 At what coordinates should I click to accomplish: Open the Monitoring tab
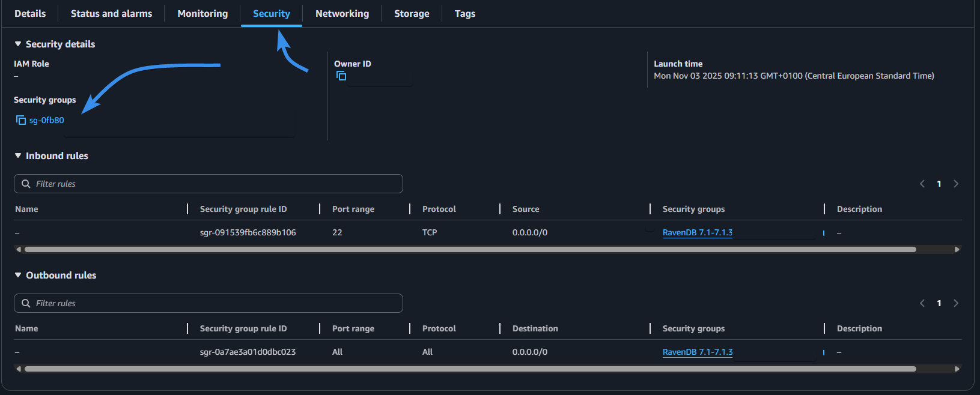[202, 13]
